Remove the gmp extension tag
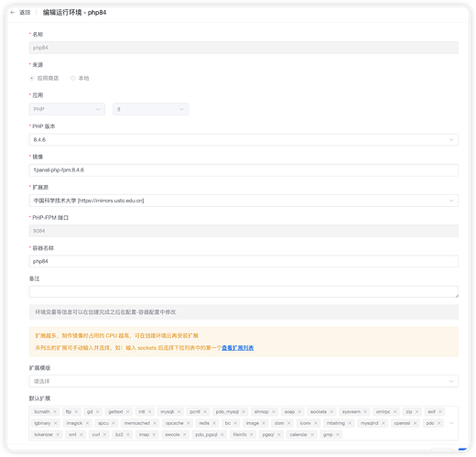 (338, 434)
